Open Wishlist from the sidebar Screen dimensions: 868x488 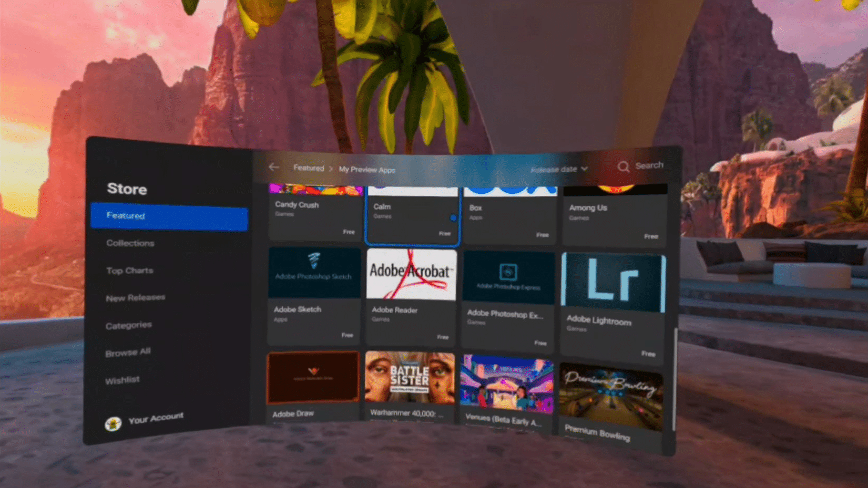[x=122, y=380]
